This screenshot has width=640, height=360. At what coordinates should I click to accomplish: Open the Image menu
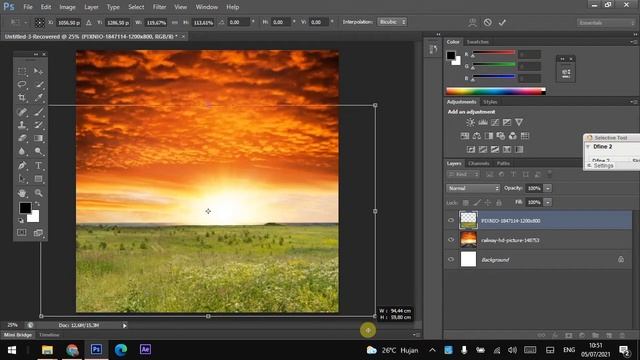pyautogui.click(x=67, y=7)
